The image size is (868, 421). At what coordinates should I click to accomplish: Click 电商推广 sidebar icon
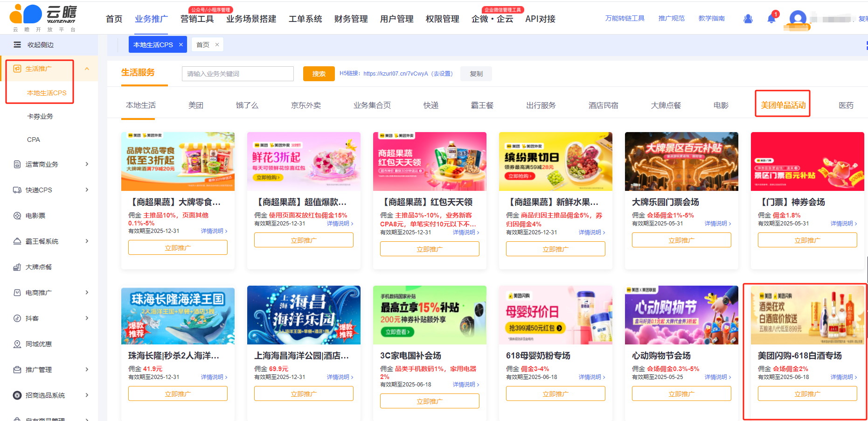click(x=17, y=293)
